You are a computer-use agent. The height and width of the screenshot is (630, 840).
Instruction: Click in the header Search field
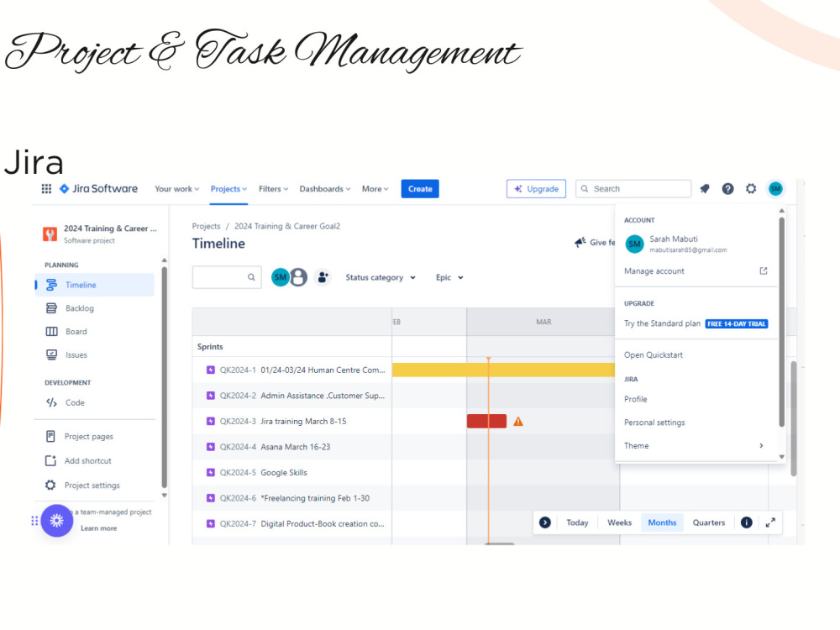633,188
